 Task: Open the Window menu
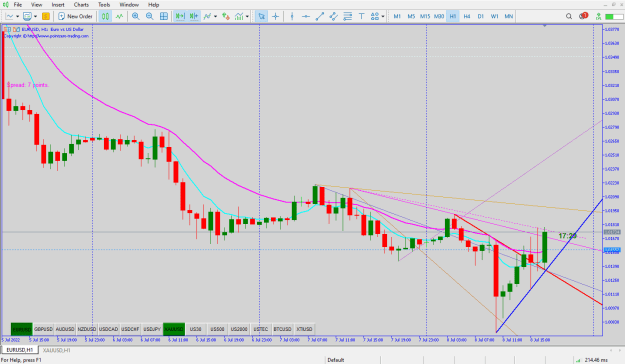pos(129,5)
